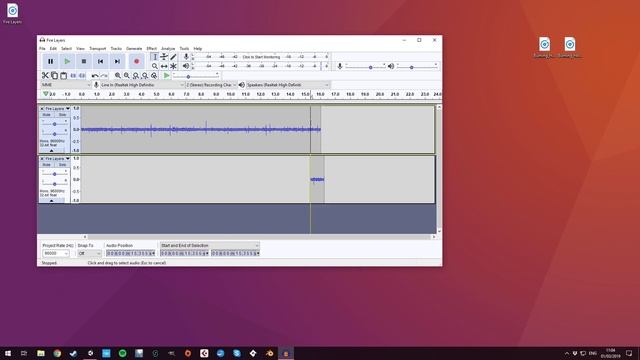
Task: Select the Multi-Tool asterisk icon
Action: pyautogui.click(x=173, y=66)
